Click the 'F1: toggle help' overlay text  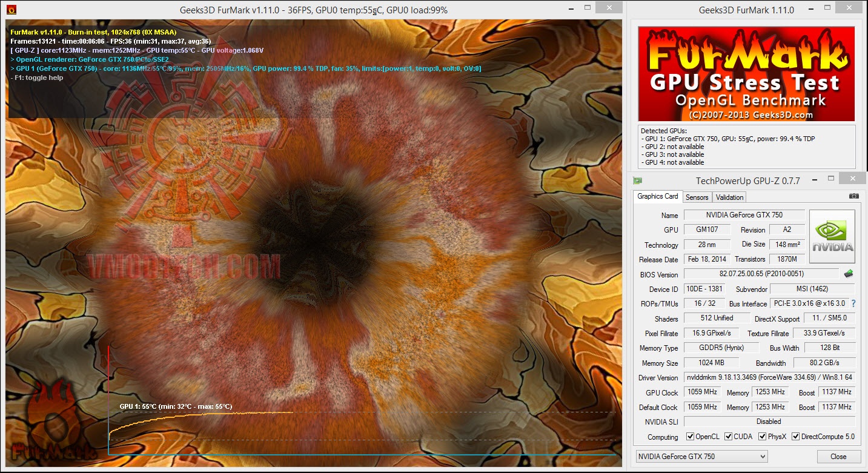pyautogui.click(x=37, y=78)
